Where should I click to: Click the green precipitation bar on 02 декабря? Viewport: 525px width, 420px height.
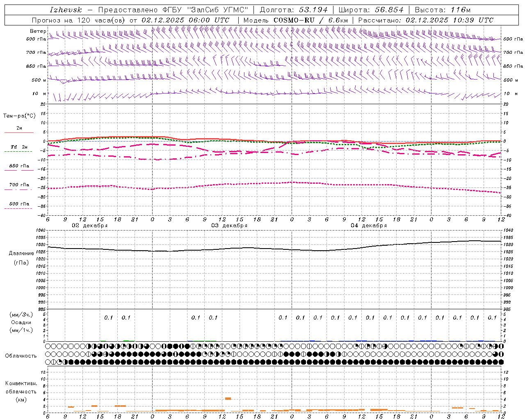pyautogui.click(x=126, y=340)
